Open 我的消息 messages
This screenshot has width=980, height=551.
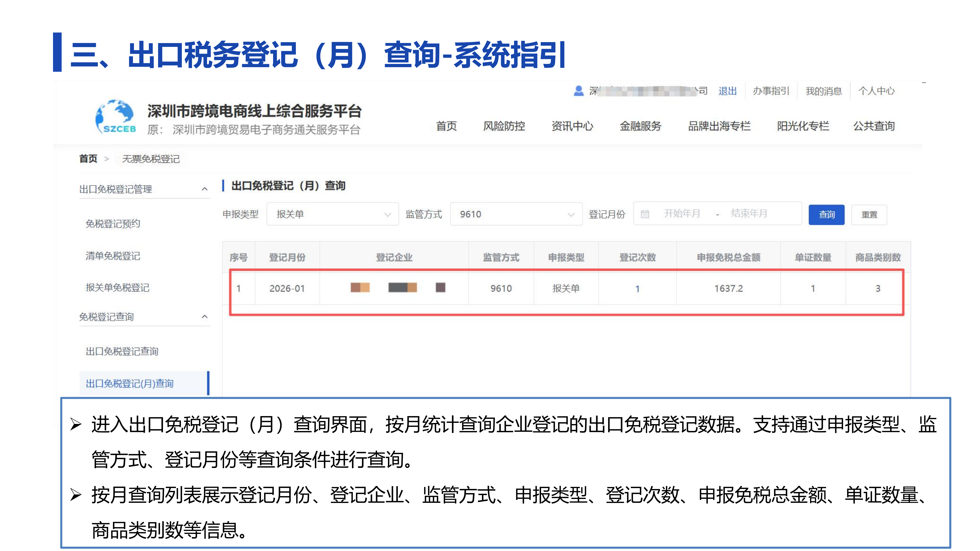coord(824,91)
